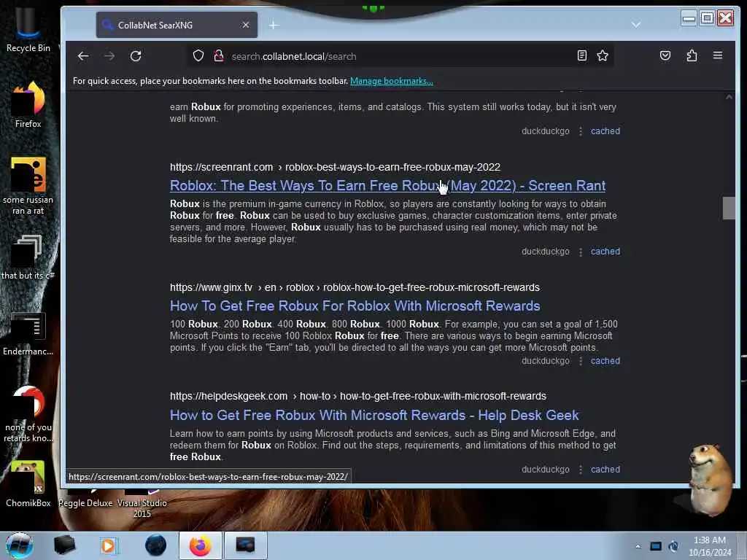The height and width of the screenshot is (560, 747).
Task: Select the 'that but its c#' desktop icon
Action: pyautogui.click(x=28, y=257)
